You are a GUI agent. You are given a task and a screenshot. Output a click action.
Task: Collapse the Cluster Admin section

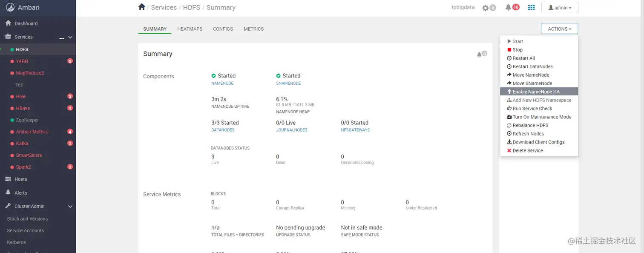coord(70,207)
